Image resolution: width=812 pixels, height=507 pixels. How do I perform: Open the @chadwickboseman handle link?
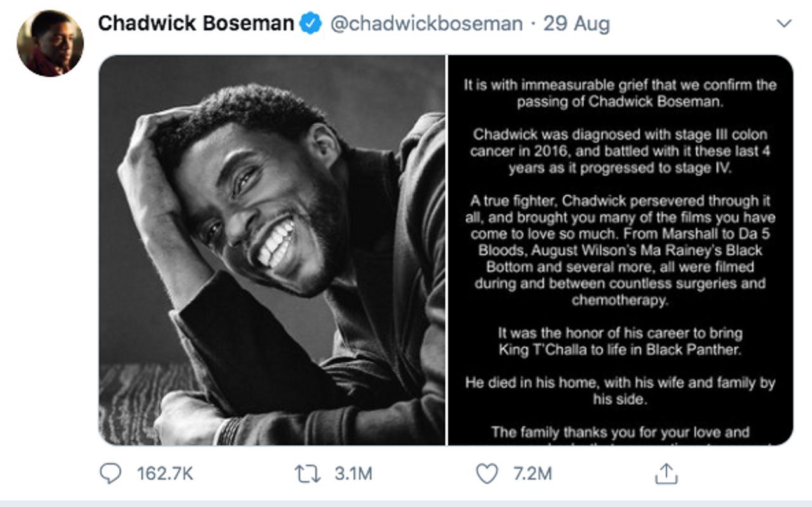click(426, 24)
